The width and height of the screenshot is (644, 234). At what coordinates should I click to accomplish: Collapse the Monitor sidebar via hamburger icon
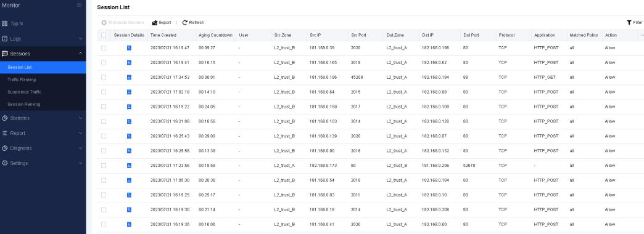80,6
